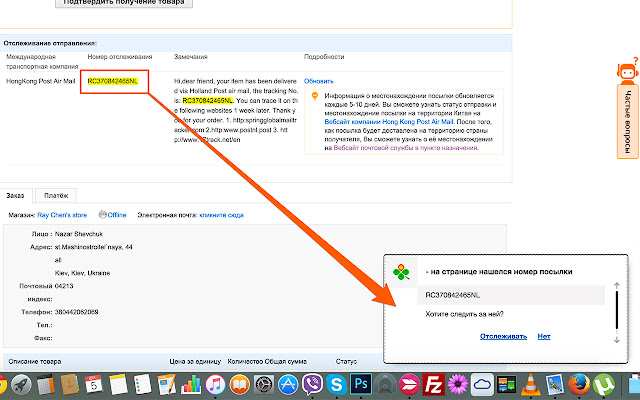640x400 pixels.
Task: Click HongKong Post Air Mail carrier text
Action: (41, 81)
